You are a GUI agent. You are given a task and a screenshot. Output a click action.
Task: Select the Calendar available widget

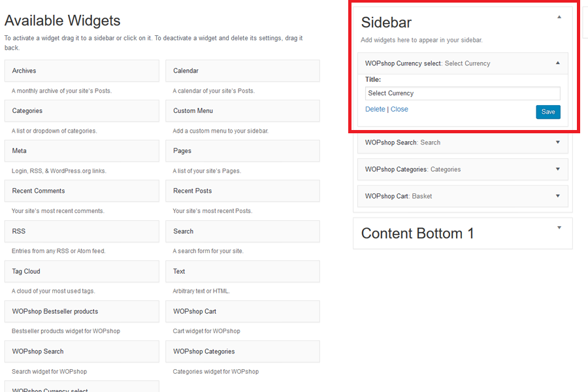point(242,71)
